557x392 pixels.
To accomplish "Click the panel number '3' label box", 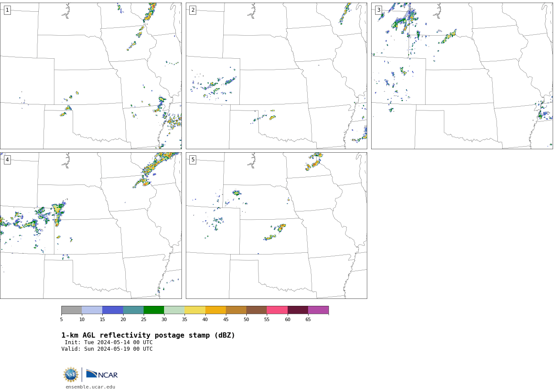I will [x=379, y=10].
